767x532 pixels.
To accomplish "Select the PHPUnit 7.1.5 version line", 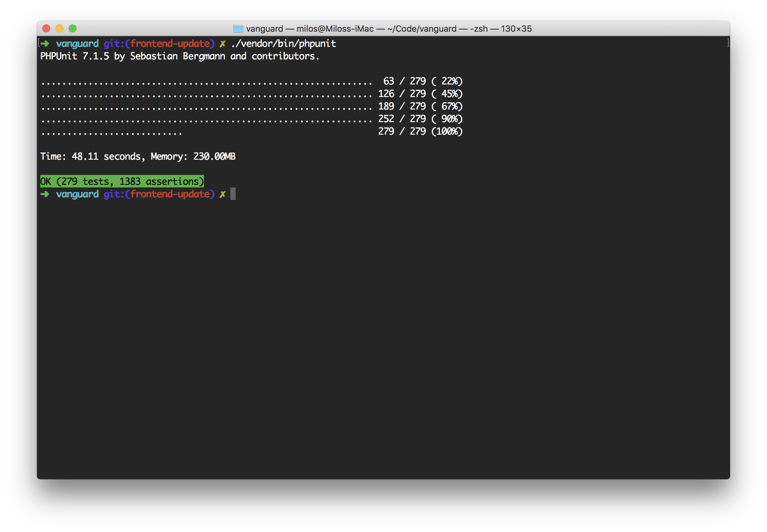I will pos(180,56).
